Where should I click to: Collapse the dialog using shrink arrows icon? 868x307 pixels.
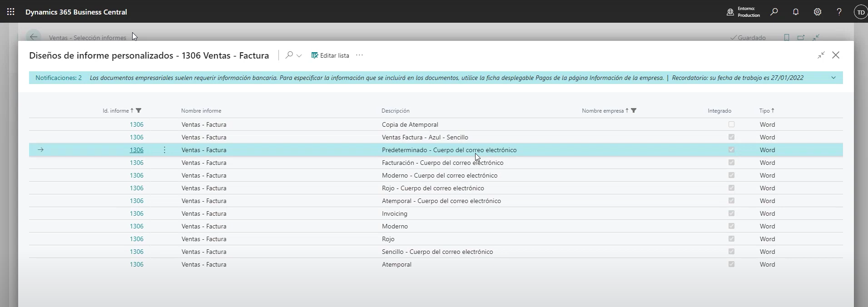[x=821, y=55]
